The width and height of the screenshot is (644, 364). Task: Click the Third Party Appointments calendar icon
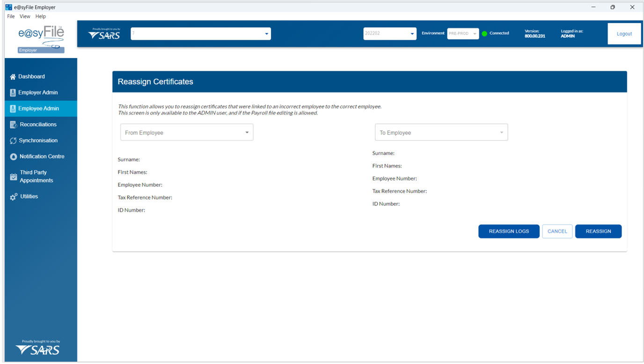pyautogui.click(x=14, y=177)
